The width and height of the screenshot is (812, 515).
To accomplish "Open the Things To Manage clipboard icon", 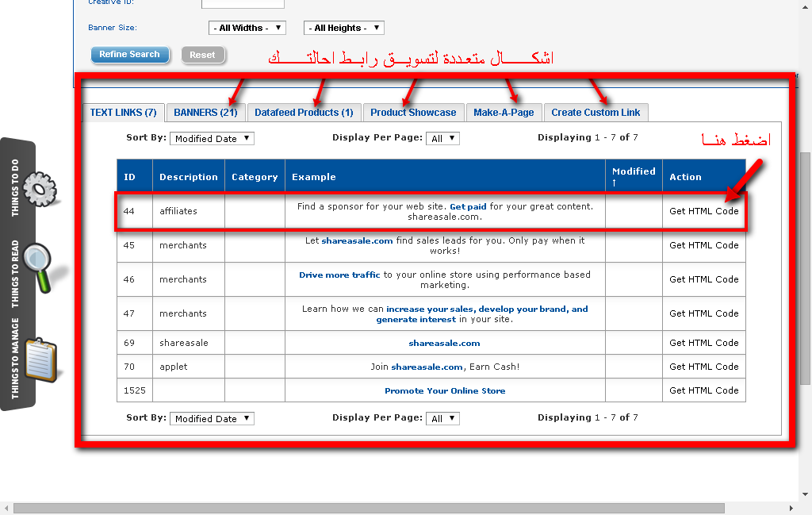I will pos(40,360).
